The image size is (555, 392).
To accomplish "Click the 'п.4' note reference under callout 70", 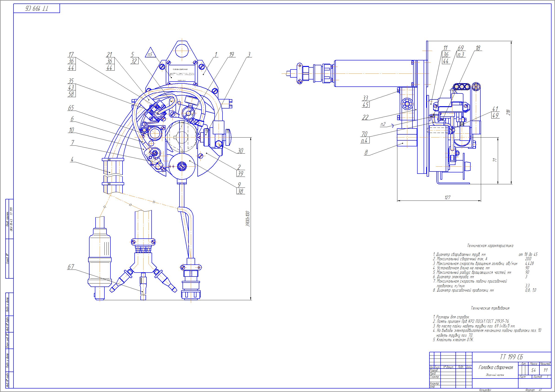I will [364, 141].
